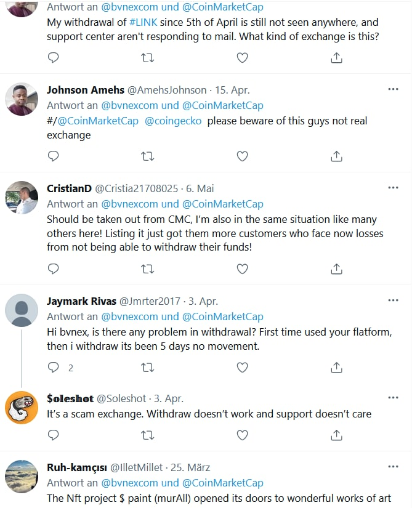Like the #LINK withdrawal tweet

(243, 58)
